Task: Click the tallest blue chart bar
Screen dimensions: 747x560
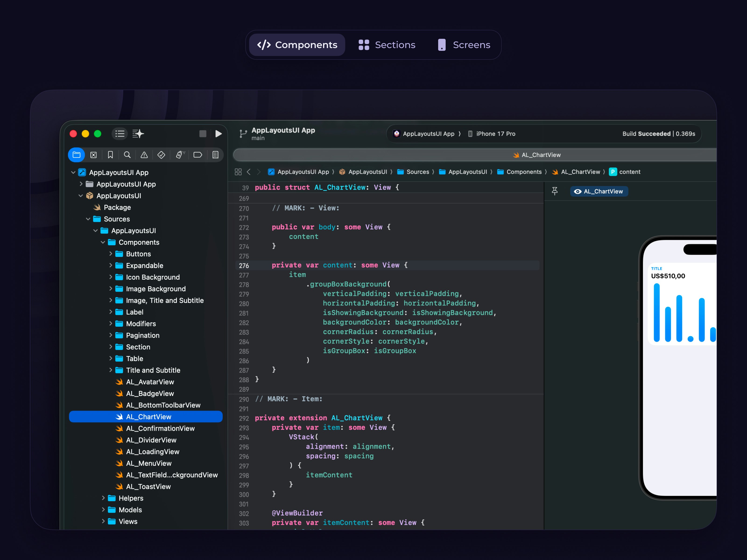Action: tap(656, 312)
